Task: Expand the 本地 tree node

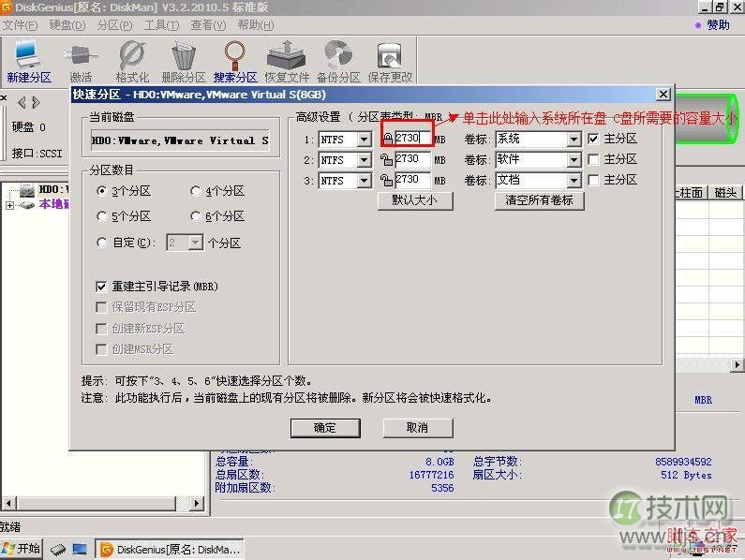Action: [9, 205]
